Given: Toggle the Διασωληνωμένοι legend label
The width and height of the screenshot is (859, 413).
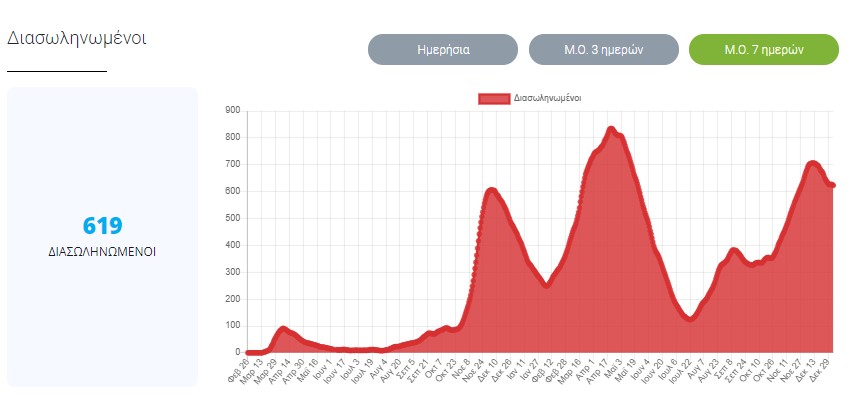Looking at the screenshot, I should 547,98.
